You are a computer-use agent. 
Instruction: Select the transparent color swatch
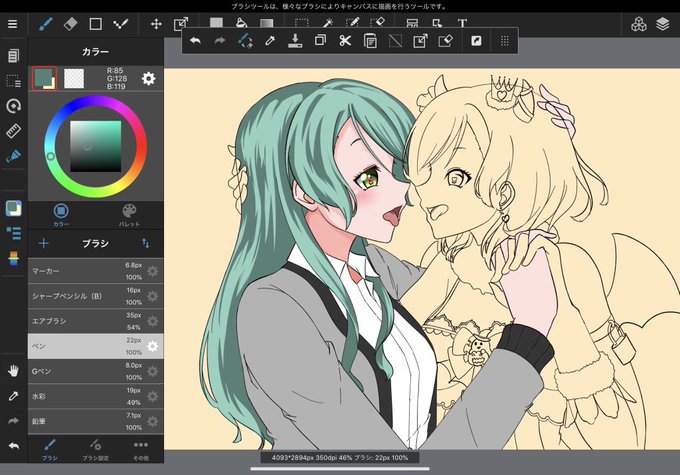(x=74, y=79)
